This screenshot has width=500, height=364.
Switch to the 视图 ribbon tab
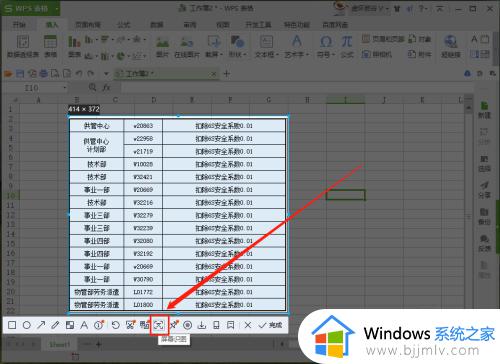pyautogui.click(x=223, y=25)
